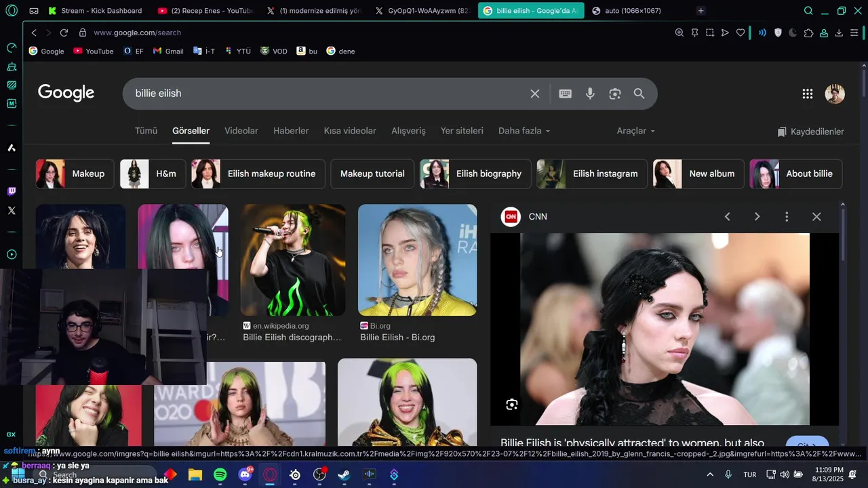Filter by New album chip
Viewport: 868px width, 488px height.
[698, 174]
